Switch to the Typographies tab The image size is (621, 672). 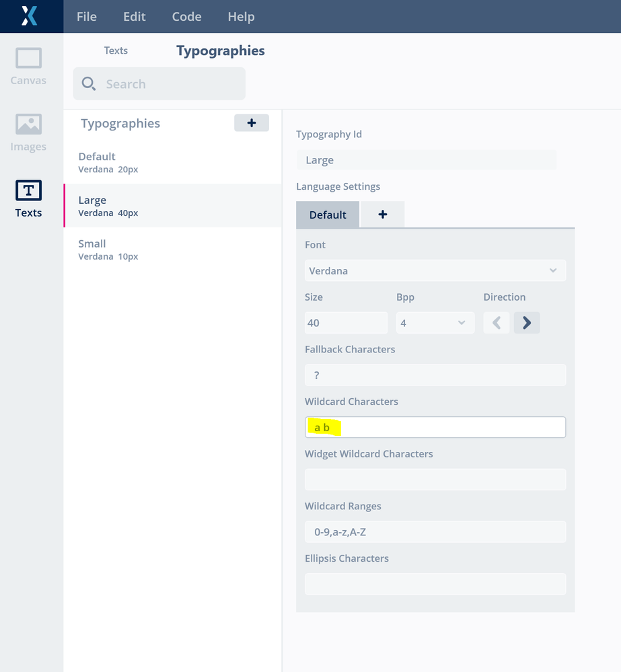point(221,50)
